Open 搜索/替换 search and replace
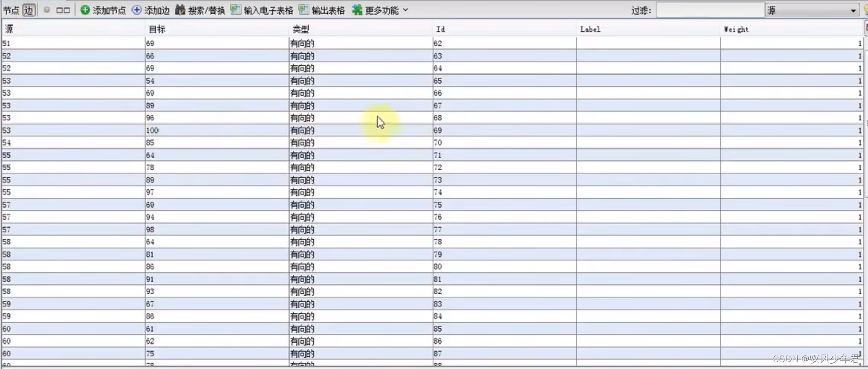868x369 pixels. [200, 10]
